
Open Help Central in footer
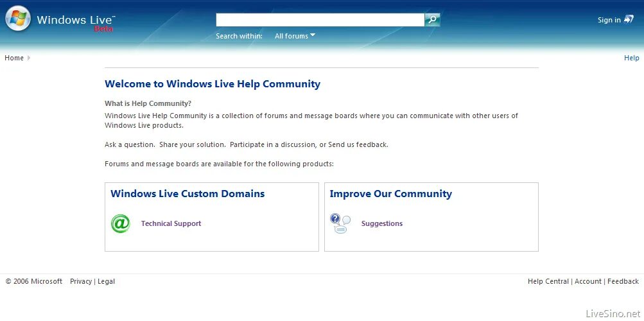tap(548, 281)
